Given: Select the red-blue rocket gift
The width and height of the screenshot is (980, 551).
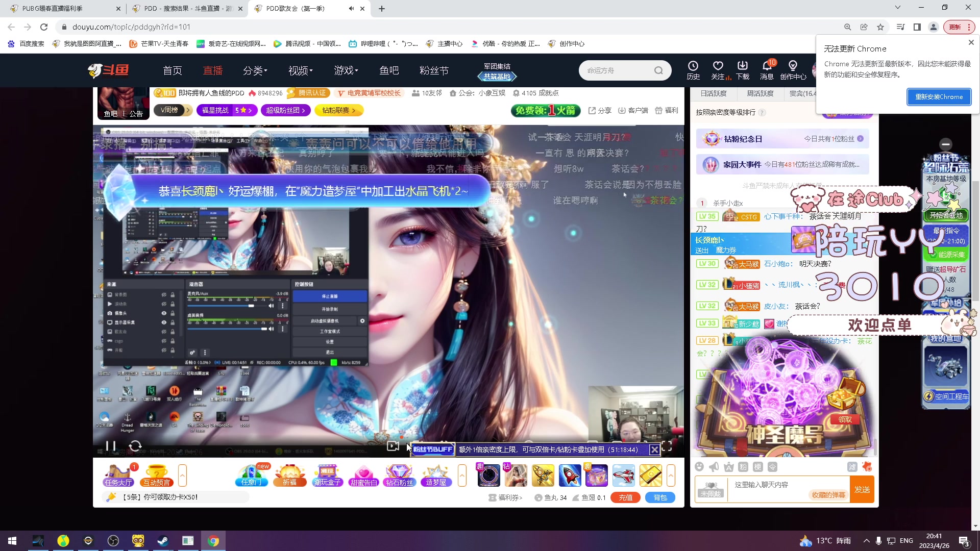Looking at the screenshot, I should coord(570,475).
